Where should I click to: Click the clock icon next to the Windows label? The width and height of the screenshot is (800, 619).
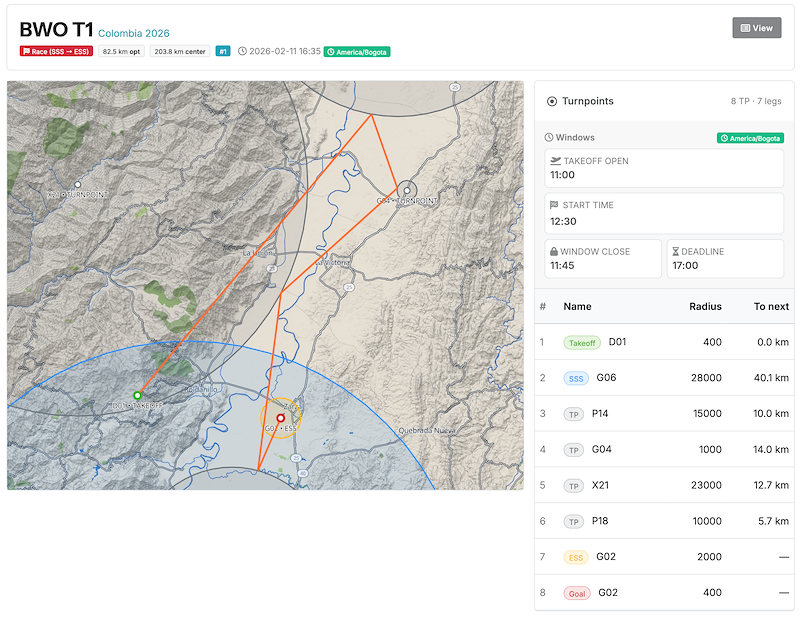(548, 137)
